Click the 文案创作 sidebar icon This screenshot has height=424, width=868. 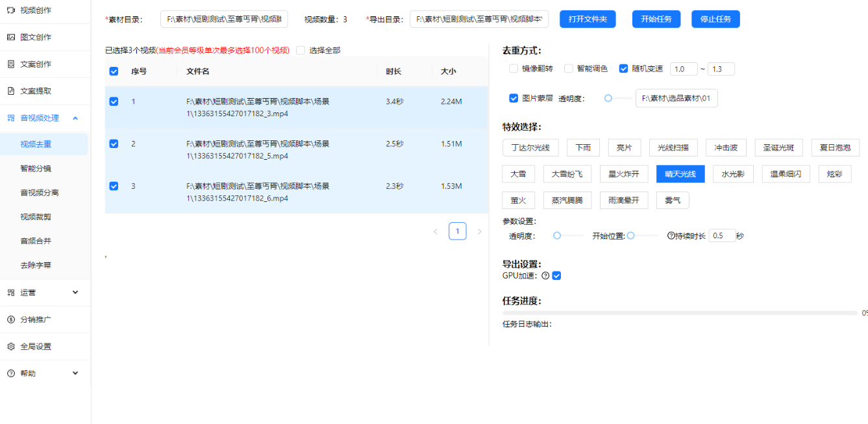pos(10,64)
